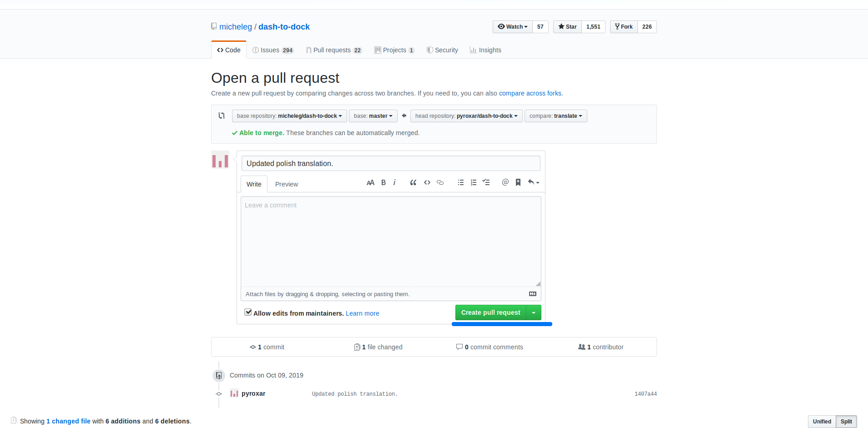
Task: Expand the Create pull request options arrow
Action: 534,312
